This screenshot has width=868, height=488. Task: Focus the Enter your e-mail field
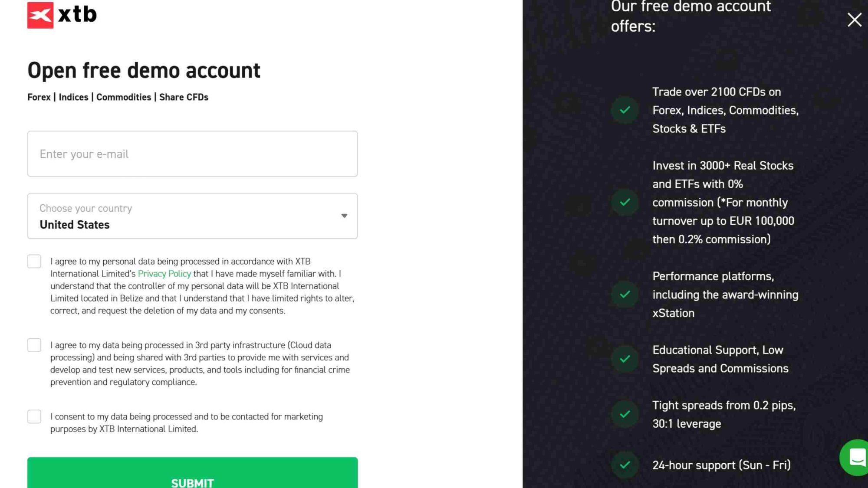click(x=192, y=154)
